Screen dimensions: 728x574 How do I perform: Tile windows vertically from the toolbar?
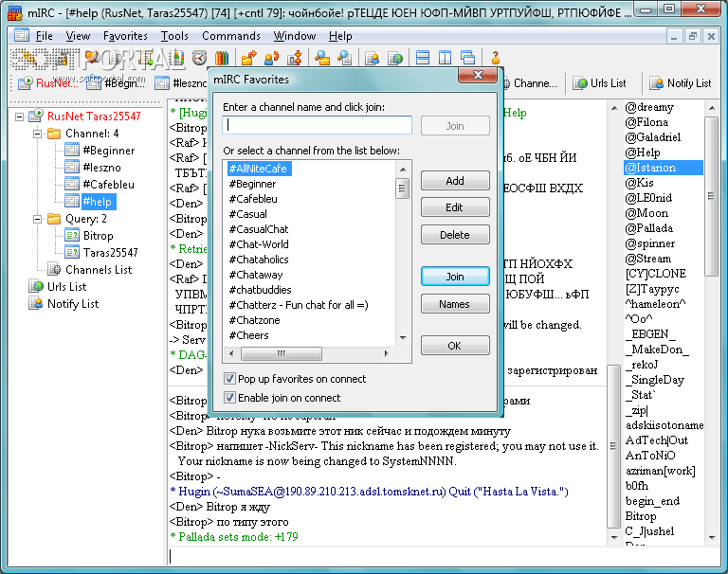click(x=445, y=58)
